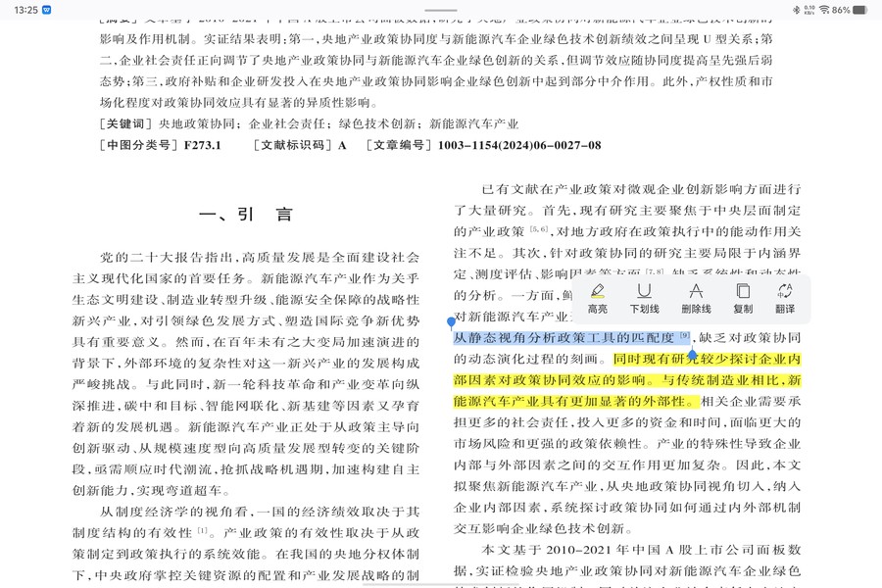
Task: Tap the end selection handle
Action: 692,354
